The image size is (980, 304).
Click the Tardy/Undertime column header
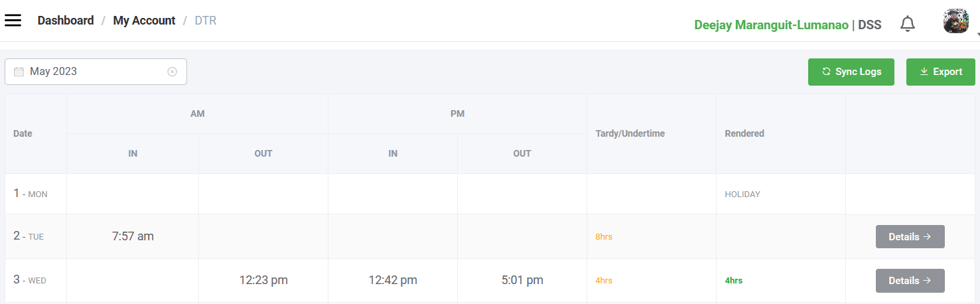click(630, 133)
